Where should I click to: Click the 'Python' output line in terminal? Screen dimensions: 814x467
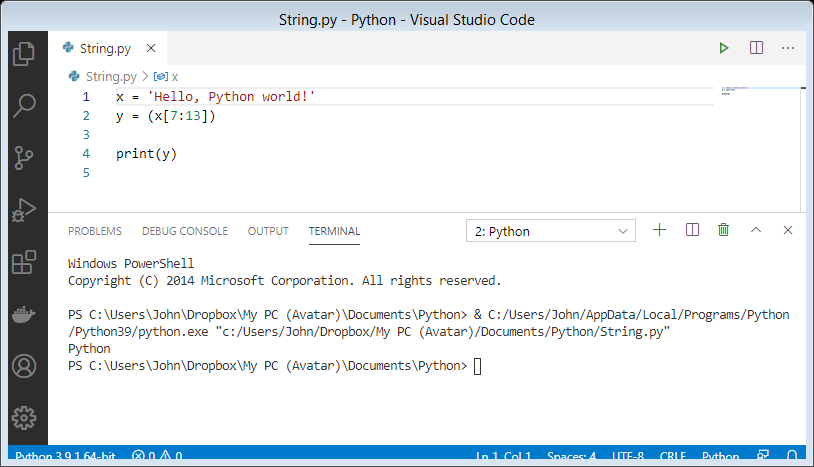coord(89,349)
